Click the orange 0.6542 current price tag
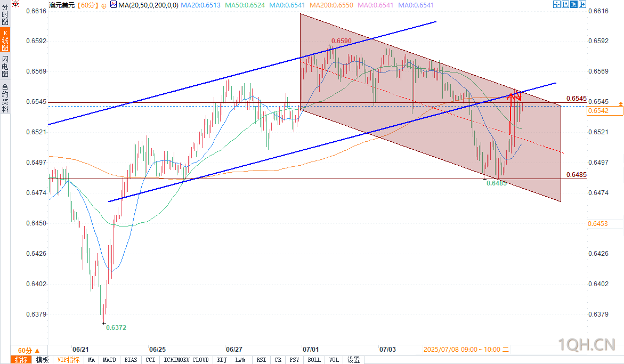 point(604,111)
